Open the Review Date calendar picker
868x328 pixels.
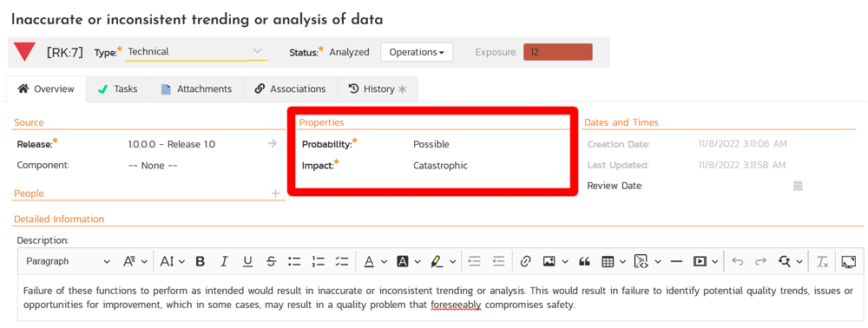tap(798, 186)
